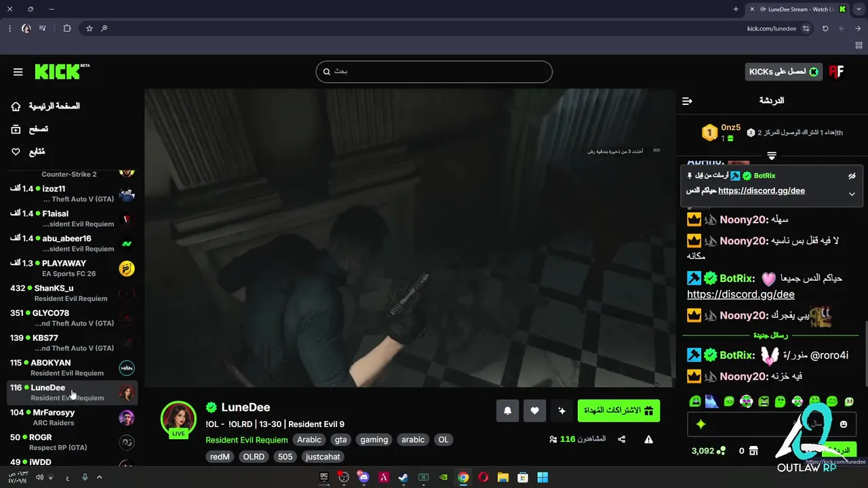Open ABOKYAN channel in sidebar
Image resolution: width=868 pixels, height=488 pixels.
coord(72,367)
